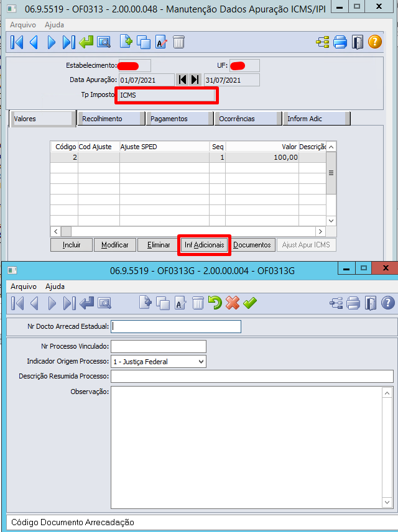Switch to Valores tab
The height and width of the screenshot is (532, 398).
pos(42,119)
